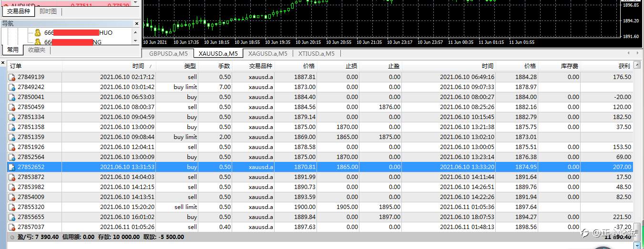The width and height of the screenshot is (644, 249).
Task: Click profit value 207.00 in highlighted row
Action: pos(622,167)
